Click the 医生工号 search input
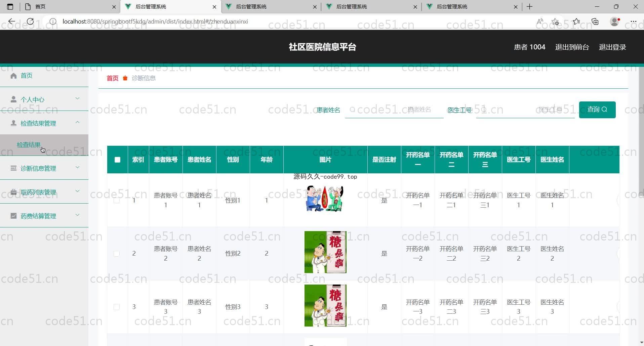Screen dimensions: 644x346 click(x=525, y=110)
